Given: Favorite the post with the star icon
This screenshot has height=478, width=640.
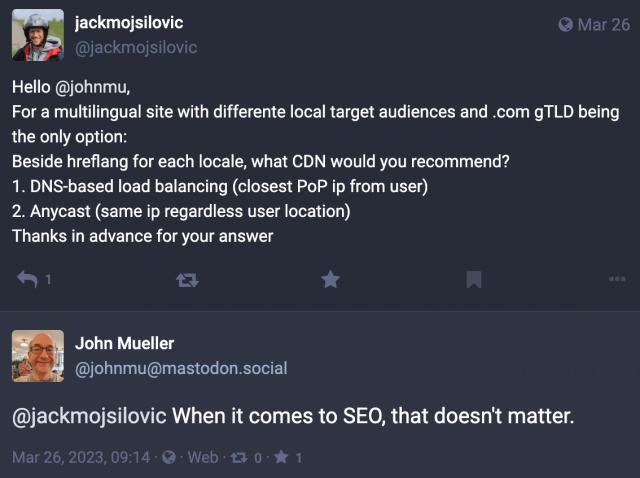Looking at the screenshot, I should (330, 280).
